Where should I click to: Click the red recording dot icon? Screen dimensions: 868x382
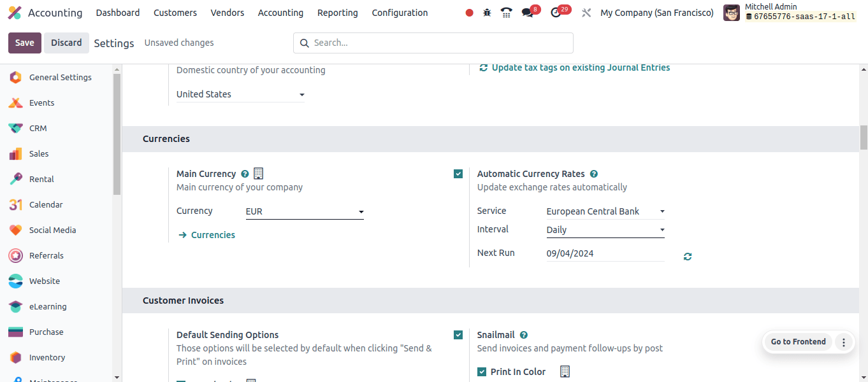(x=470, y=13)
